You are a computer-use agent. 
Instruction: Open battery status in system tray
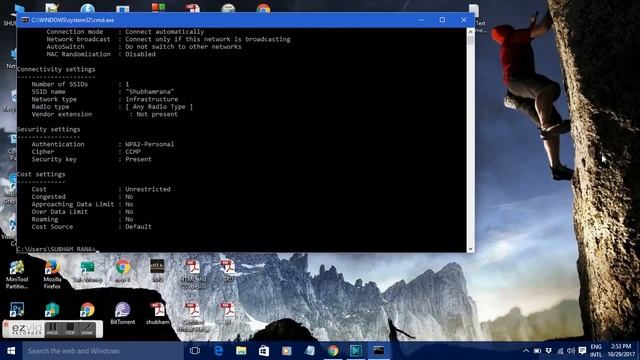[538, 351]
